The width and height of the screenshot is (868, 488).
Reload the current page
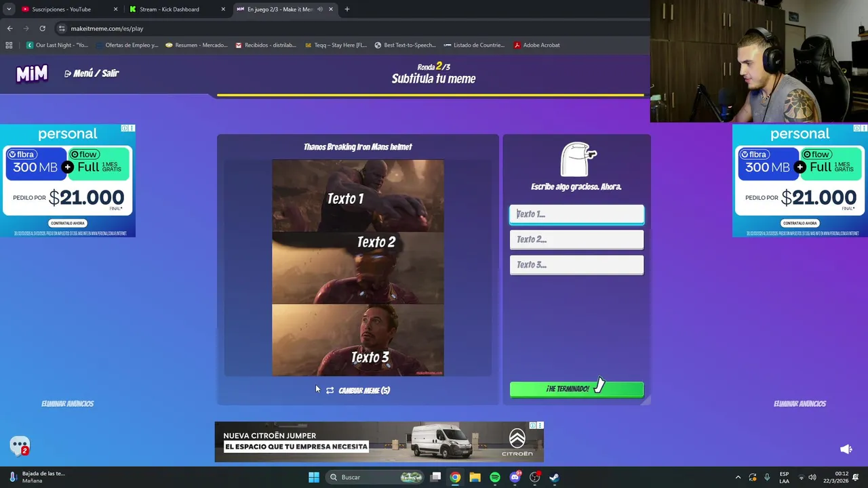coord(42,28)
